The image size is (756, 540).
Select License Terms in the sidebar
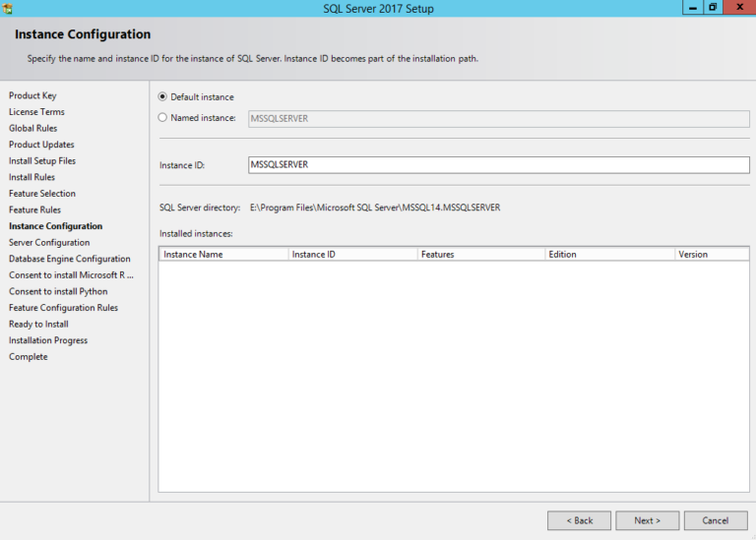click(36, 112)
